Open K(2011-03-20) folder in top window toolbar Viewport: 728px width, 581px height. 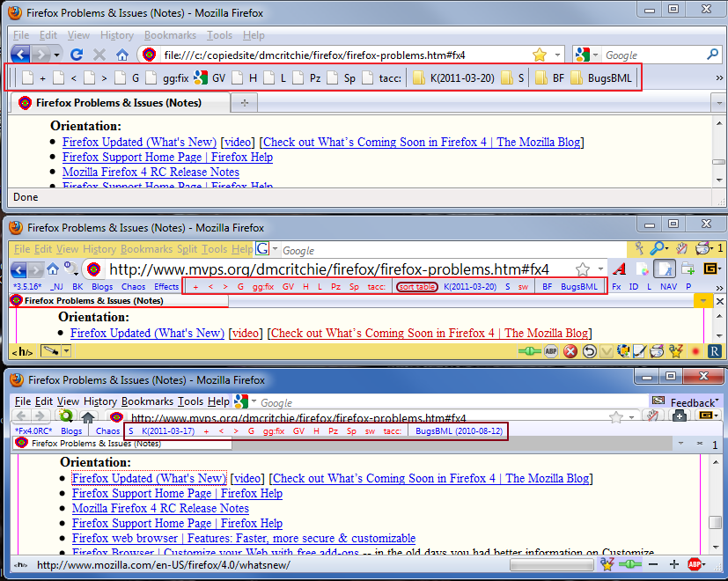[x=453, y=77]
